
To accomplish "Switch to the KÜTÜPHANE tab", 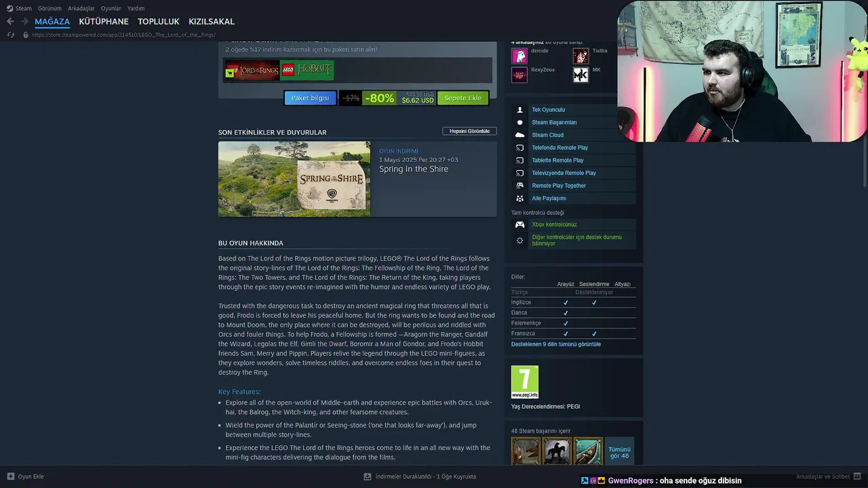I will (104, 22).
